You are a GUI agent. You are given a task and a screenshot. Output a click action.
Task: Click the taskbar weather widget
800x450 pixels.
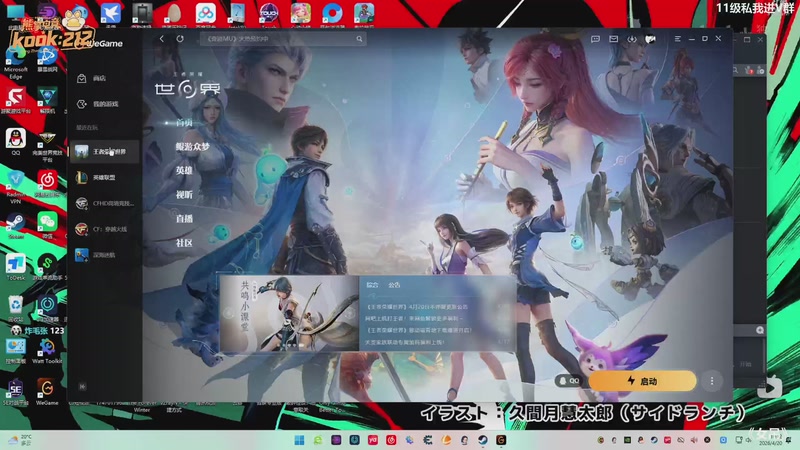pyautogui.click(x=19, y=440)
